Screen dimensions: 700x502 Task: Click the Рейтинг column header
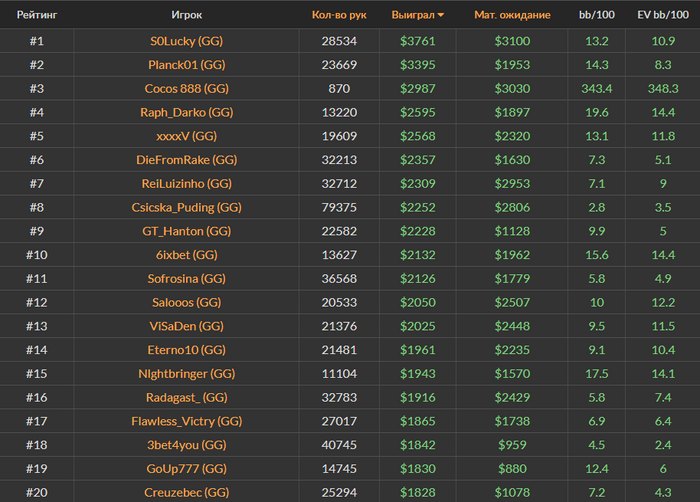click(36, 16)
